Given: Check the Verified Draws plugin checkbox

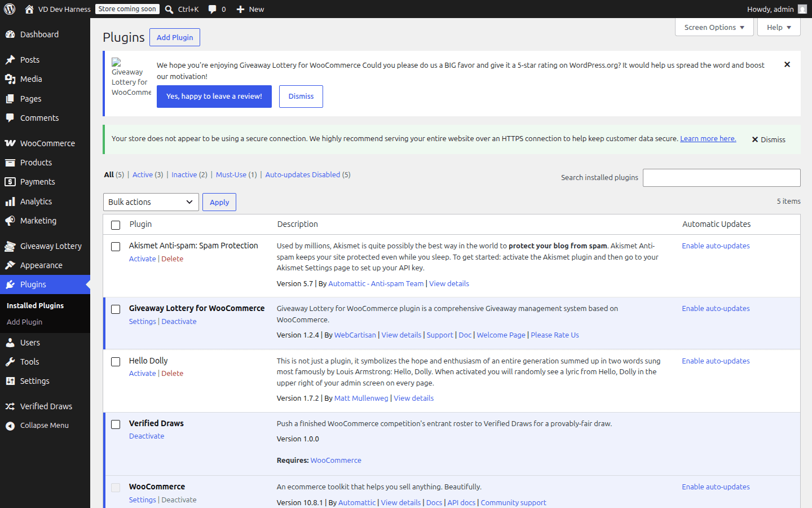Looking at the screenshot, I should [116, 424].
